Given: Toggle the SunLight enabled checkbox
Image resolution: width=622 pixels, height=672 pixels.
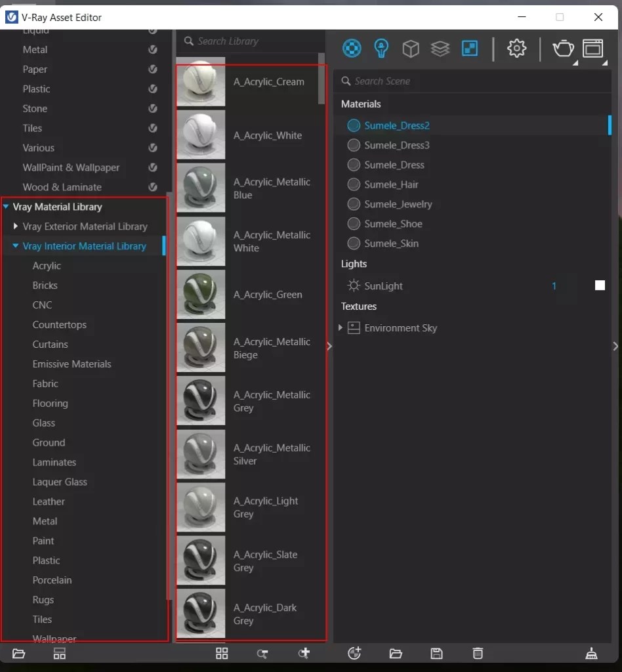Looking at the screenshot, I should (x=599, y=285).
